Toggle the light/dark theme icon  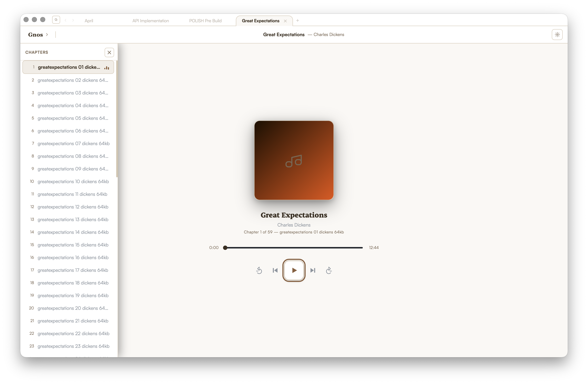coord(557,35)
